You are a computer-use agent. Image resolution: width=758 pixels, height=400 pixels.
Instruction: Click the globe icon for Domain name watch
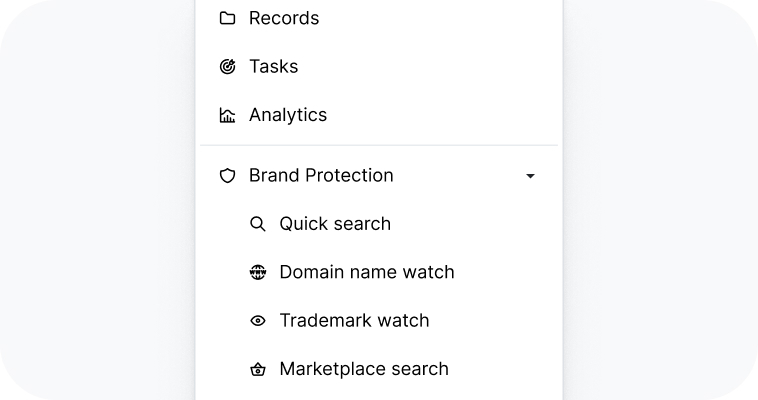click(x=258, y=272)
